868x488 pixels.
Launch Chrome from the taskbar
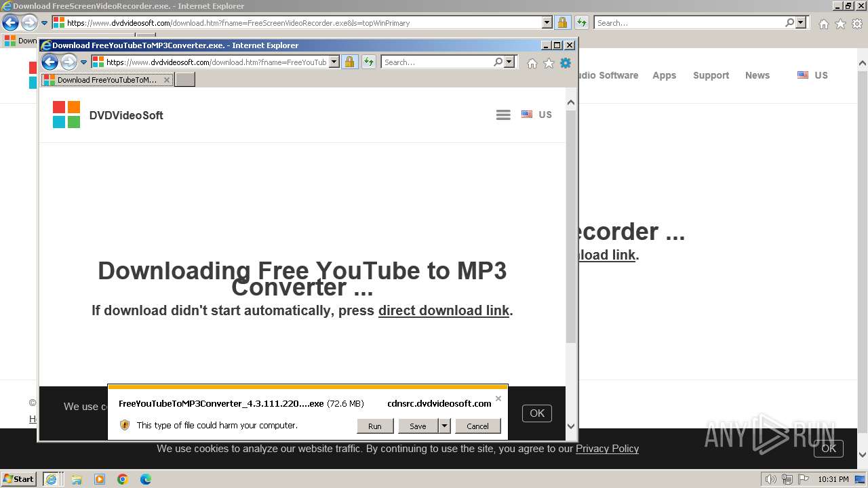[x=123, y=479]
